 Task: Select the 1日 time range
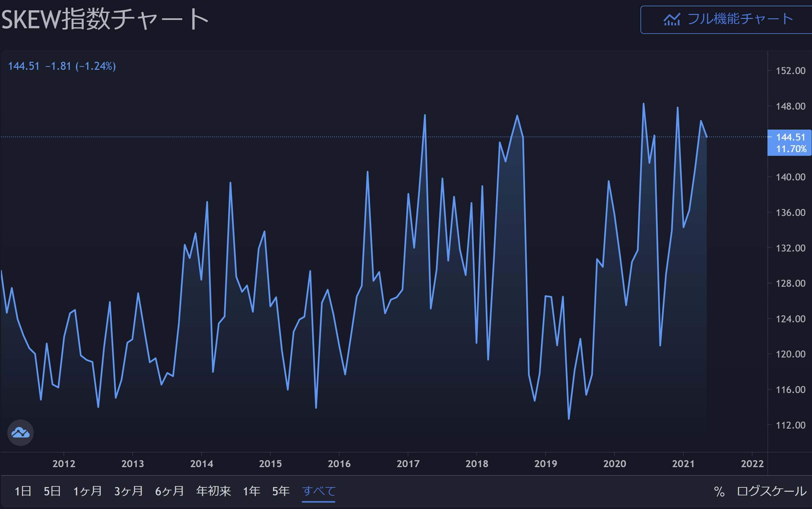point(23,491)
